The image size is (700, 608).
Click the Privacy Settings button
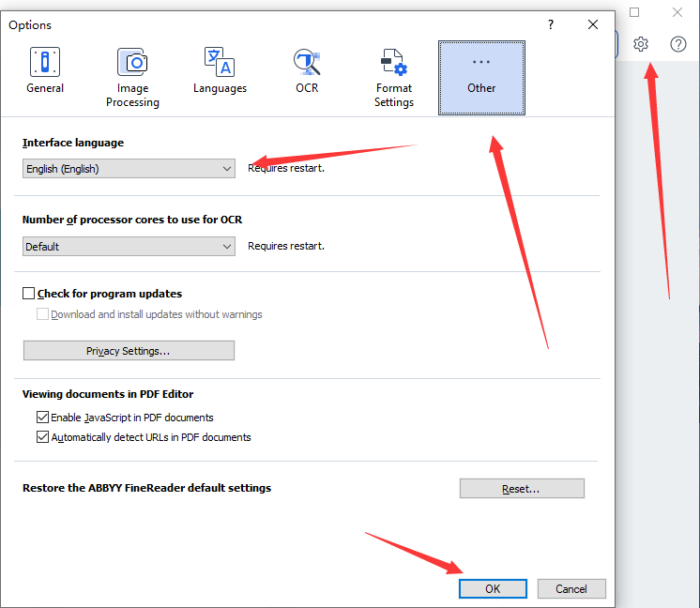[129, 351]
